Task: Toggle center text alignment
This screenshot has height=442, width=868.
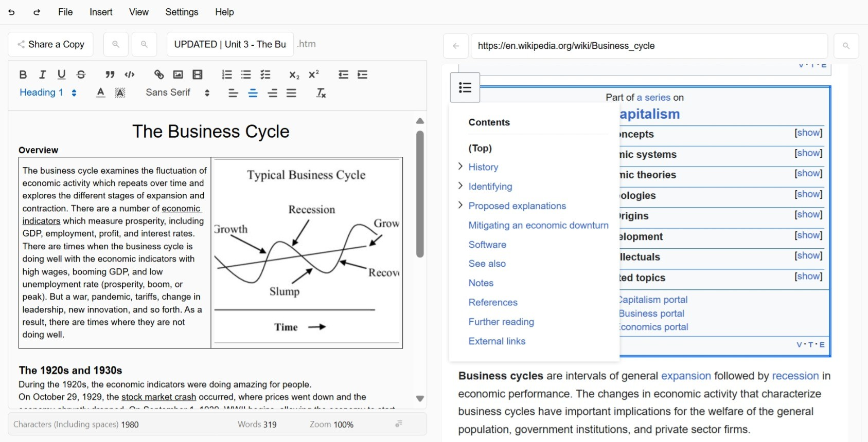Action: (x=253, y=93)
